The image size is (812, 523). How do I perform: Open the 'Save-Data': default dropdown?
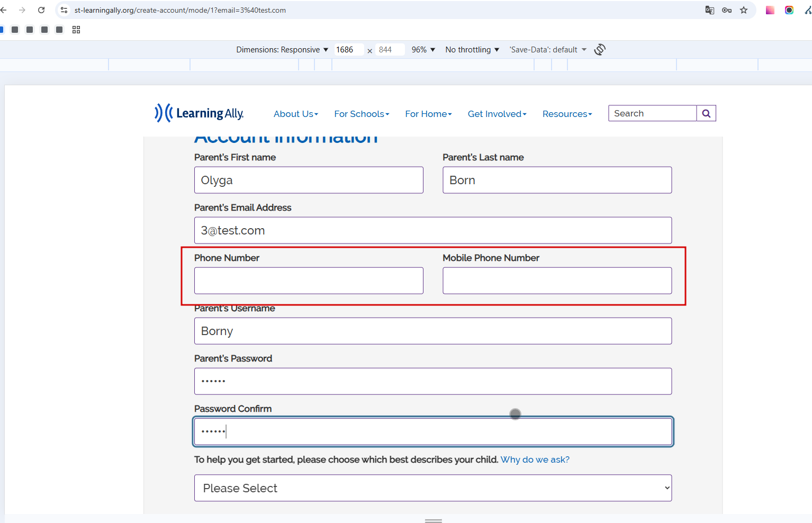pos(548,50)
